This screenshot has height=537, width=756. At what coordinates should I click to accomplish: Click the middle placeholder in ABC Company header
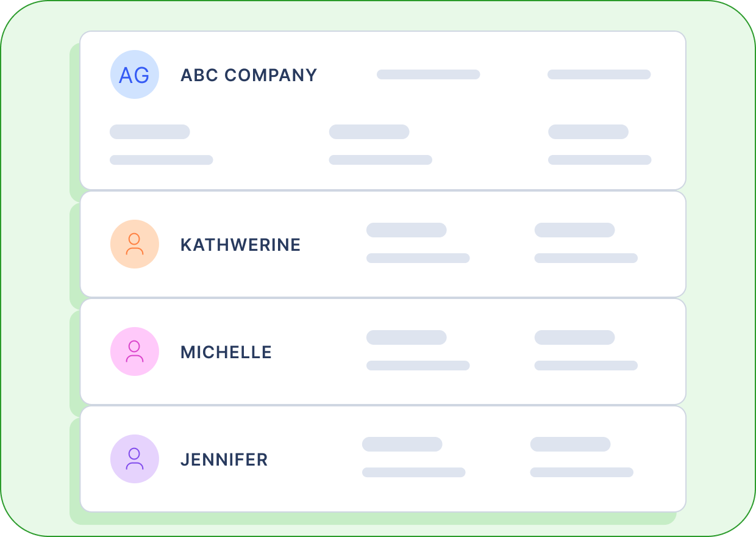pyautogui.click(x=429, y=74)
